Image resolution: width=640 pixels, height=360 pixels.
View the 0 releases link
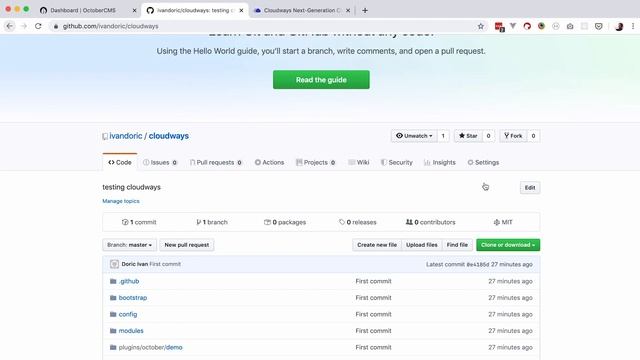pyautogui.click(x=358, y=222)
